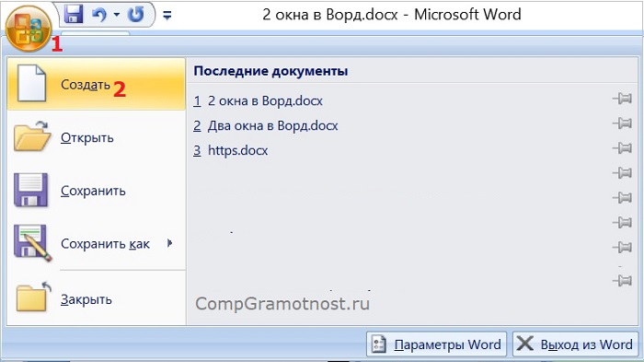Click the blank page icon next to Создать
The width and height of the screenshot is (644, 362).
click(x=31, y=83)
